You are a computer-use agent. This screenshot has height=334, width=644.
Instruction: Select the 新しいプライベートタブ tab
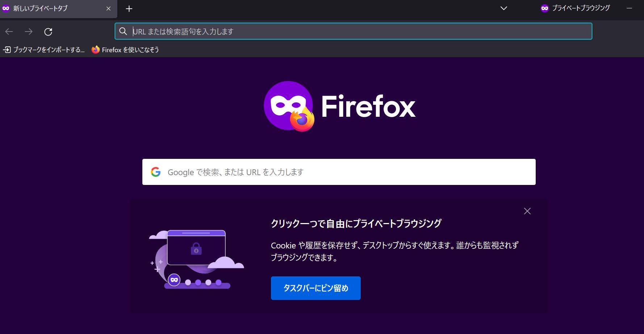coord(58,9)
